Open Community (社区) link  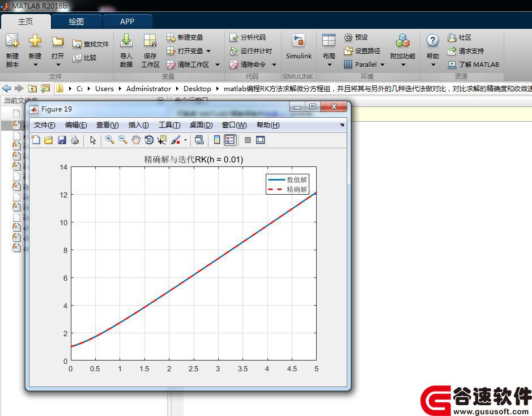click(459, 37)
